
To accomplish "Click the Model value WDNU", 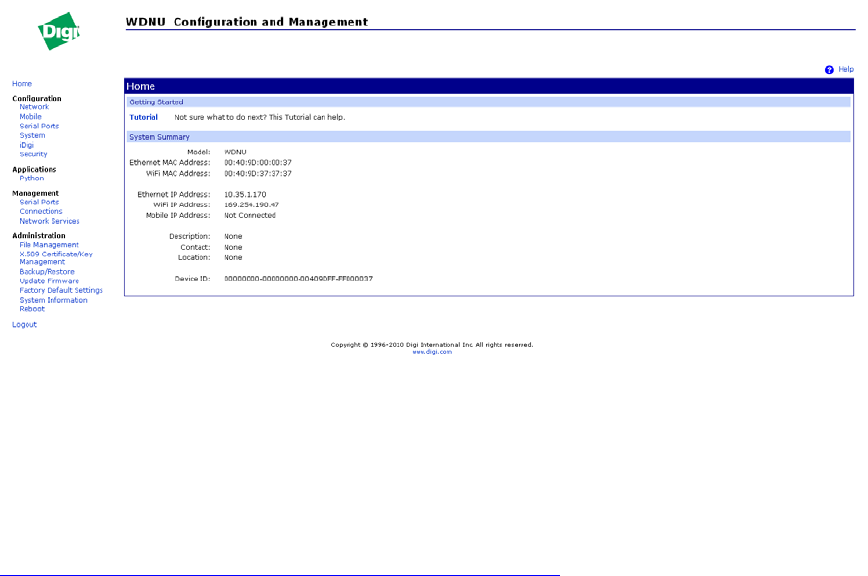I will pyautogui.click(x=235, y=152).
